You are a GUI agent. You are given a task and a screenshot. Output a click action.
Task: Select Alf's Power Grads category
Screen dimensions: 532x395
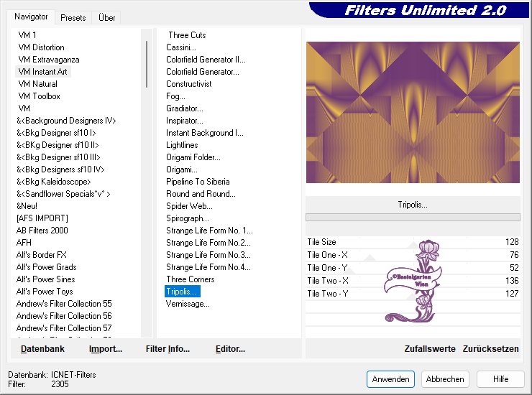pyautogui.click(x=47, y=267)
